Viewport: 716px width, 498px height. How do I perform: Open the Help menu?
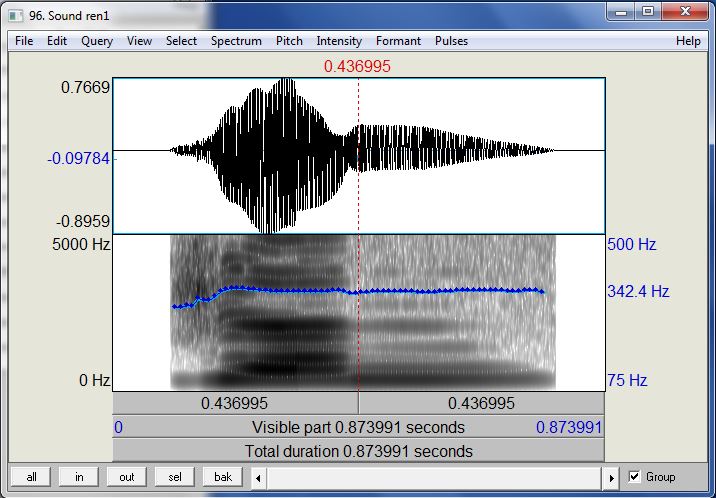coord(688,41)
